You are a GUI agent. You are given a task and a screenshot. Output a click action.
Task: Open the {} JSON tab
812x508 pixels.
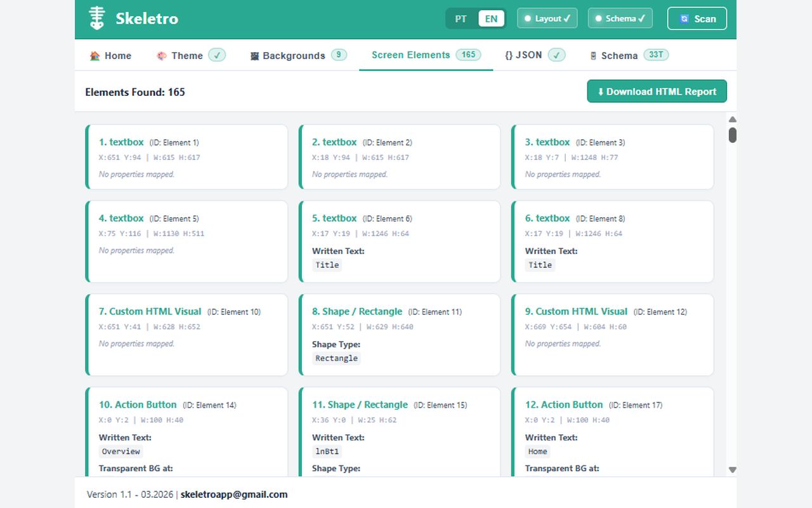click(x=535, y=55)
